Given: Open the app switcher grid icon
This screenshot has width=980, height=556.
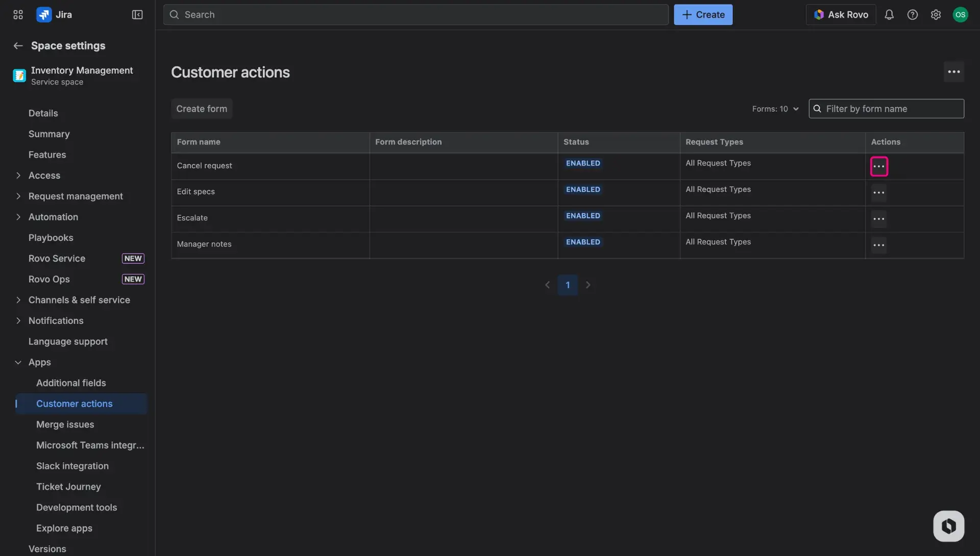Looking at the screenshot, I should pyautogui.click(x=17, y=14).
